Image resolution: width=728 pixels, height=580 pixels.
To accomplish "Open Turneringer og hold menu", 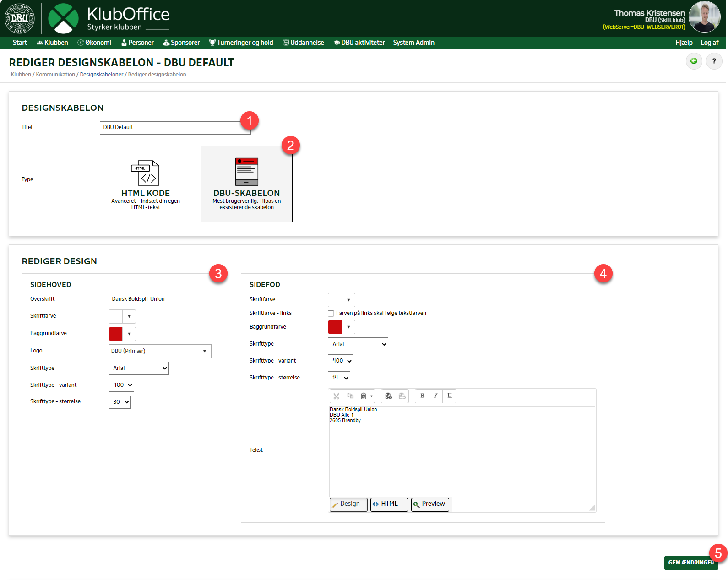I will [x=241, y=43].
